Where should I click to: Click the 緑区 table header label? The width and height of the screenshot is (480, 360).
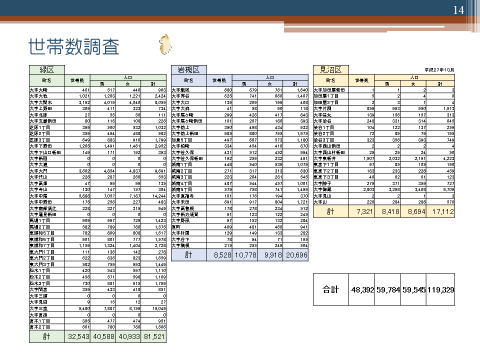click(47, 70)
